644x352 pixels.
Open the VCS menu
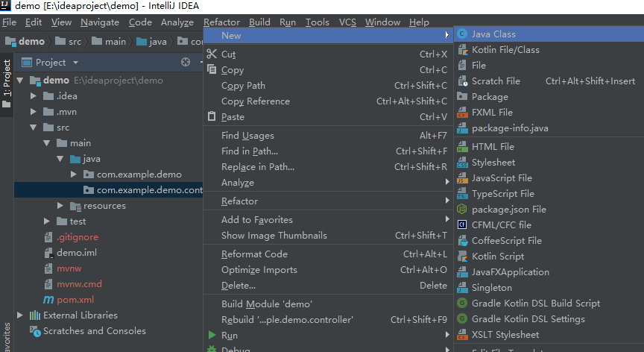point(347,22)
